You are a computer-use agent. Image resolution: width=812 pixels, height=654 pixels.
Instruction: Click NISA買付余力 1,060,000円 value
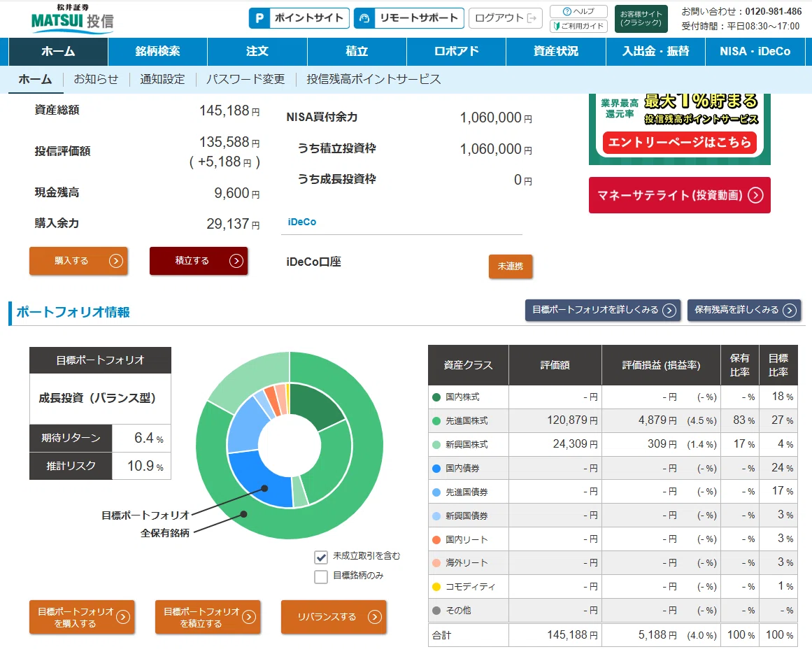click(496, 118)
